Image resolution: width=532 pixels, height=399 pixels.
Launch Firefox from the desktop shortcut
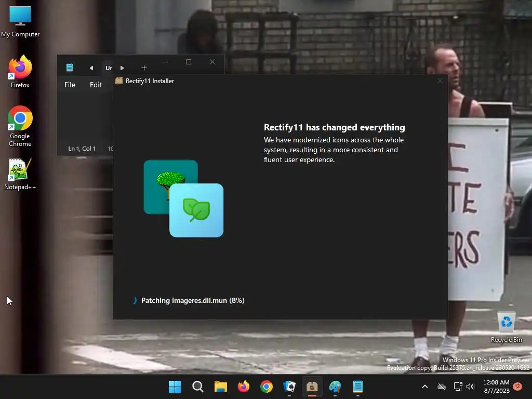20,72
